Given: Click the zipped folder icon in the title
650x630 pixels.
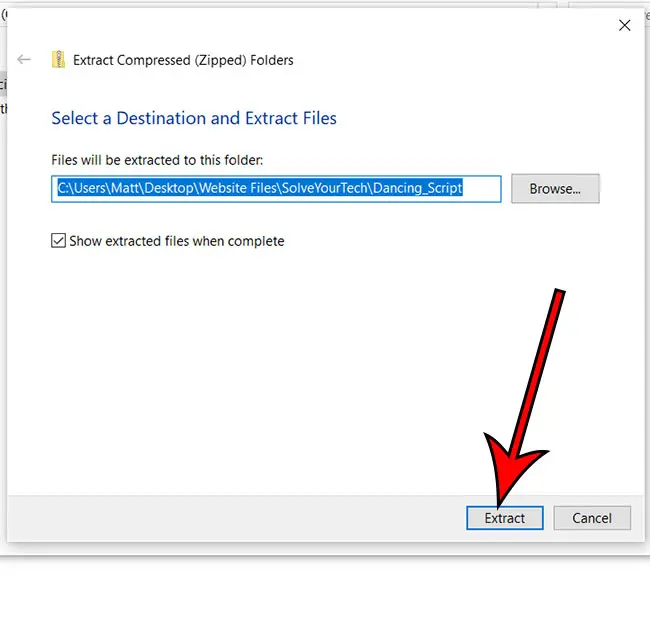Looking at the screenshot, I should point(58,59).
